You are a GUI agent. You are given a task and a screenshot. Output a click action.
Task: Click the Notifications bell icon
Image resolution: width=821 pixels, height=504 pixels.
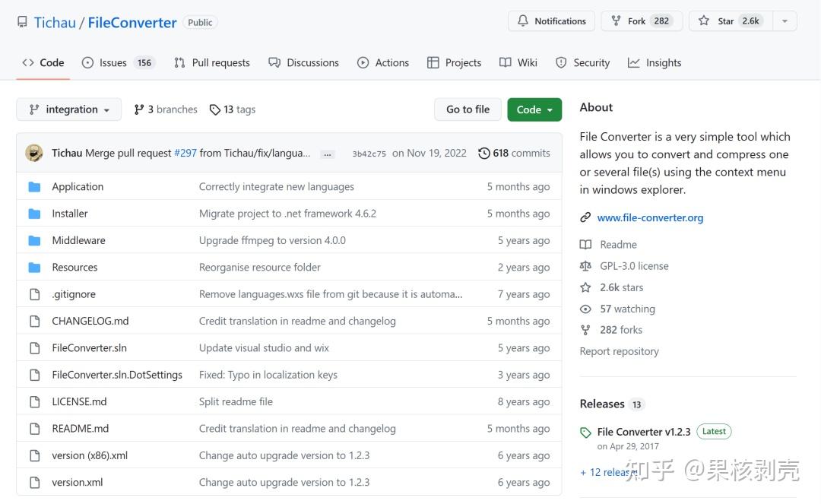tap(523, 21)
